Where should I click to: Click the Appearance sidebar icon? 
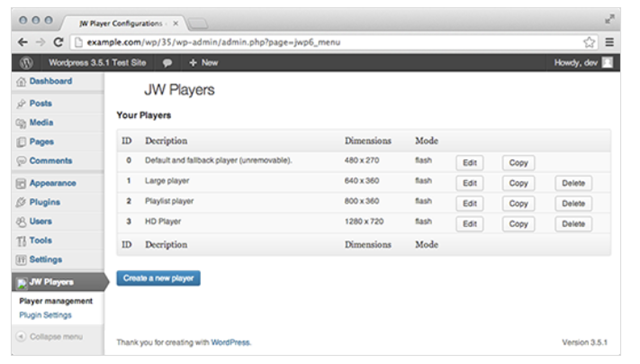click(x=21, y=183)
